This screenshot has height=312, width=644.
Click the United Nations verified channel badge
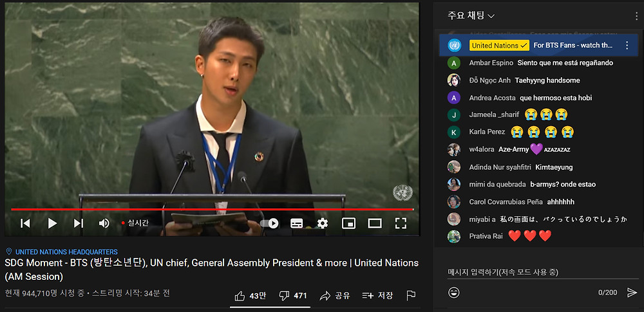(x=499, y=45)
